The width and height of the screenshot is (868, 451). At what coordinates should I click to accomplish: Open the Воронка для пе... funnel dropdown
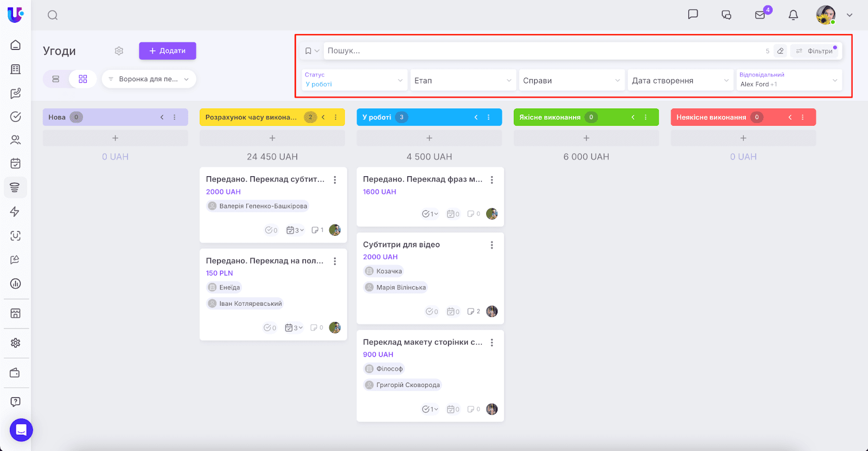(149, 79)
